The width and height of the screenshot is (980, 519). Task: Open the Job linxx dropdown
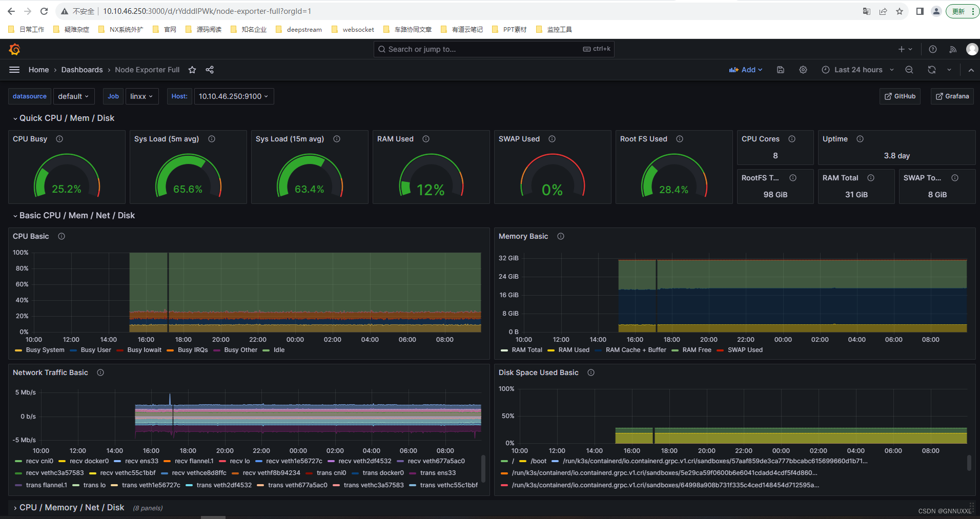click(x=141, y=96)
